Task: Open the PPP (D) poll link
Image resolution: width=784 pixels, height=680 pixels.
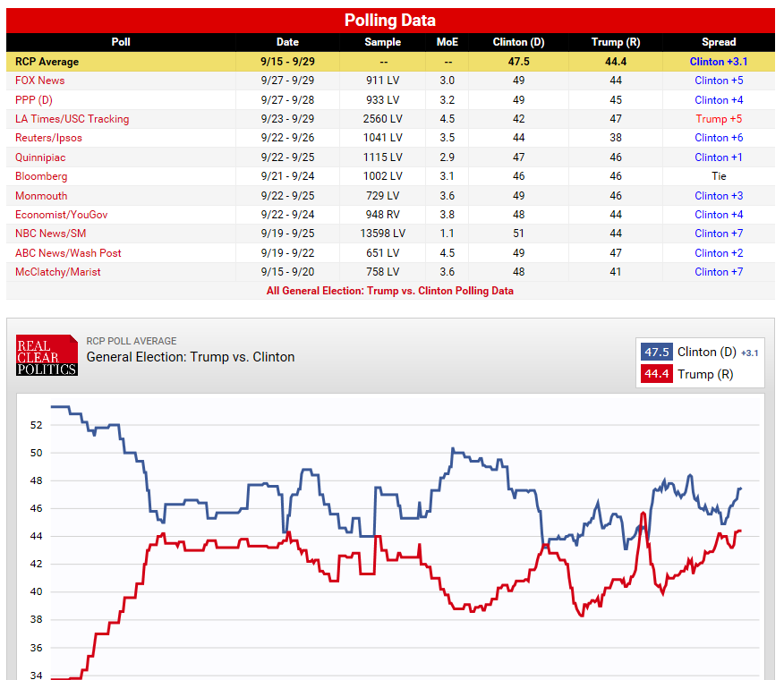Action: (x=33, y=100)
